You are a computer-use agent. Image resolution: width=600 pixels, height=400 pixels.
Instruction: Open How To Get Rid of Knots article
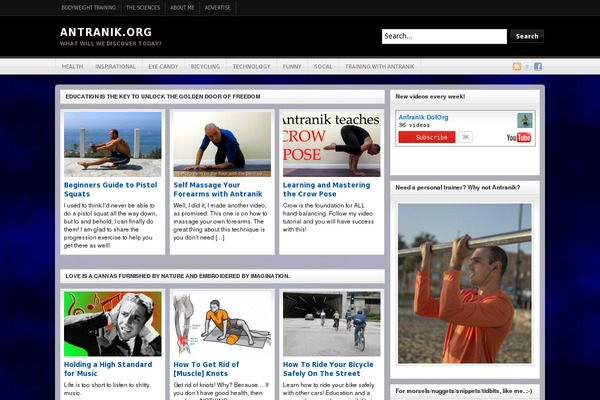[206, 369]
